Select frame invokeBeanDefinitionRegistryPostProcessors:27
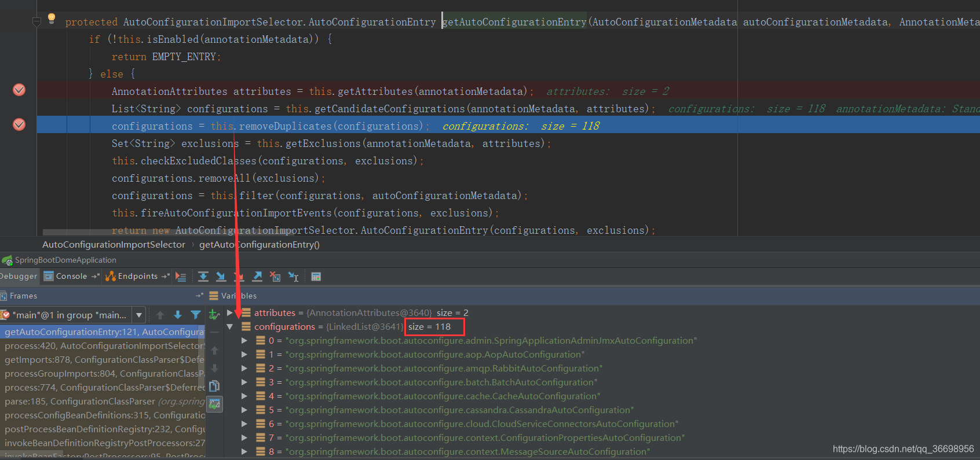 point(103,443)
